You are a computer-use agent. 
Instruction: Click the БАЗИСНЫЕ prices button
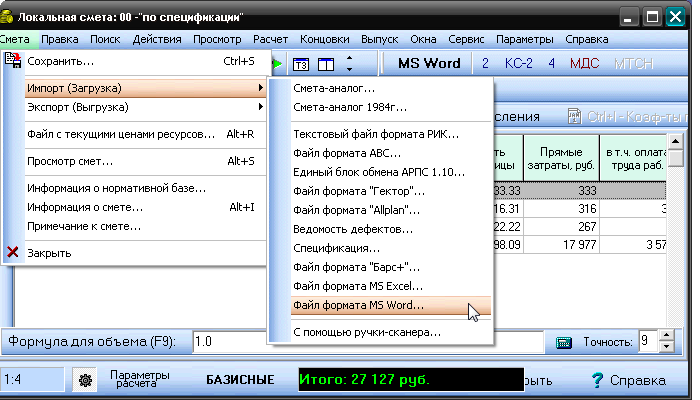(x=240, y=380)
